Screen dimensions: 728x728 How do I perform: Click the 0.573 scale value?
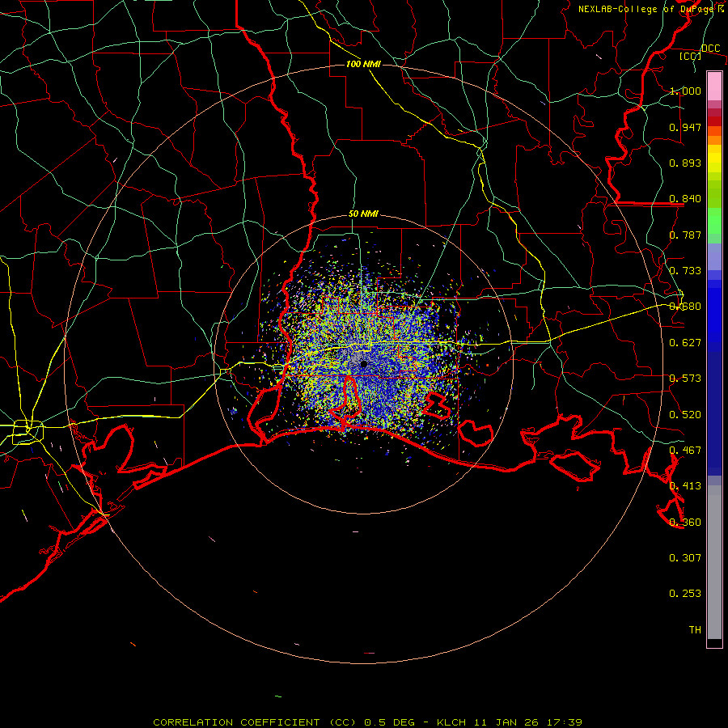coord(685,379)
